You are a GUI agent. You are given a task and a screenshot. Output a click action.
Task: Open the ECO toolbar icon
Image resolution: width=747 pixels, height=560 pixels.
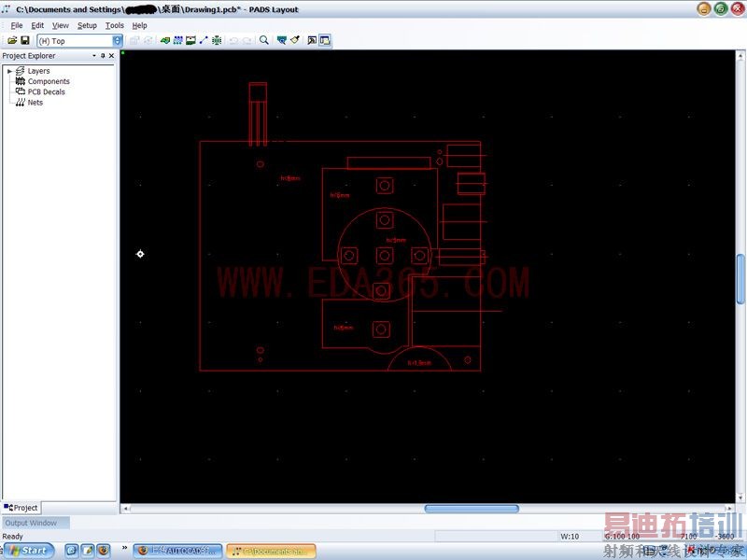point(204,41)
